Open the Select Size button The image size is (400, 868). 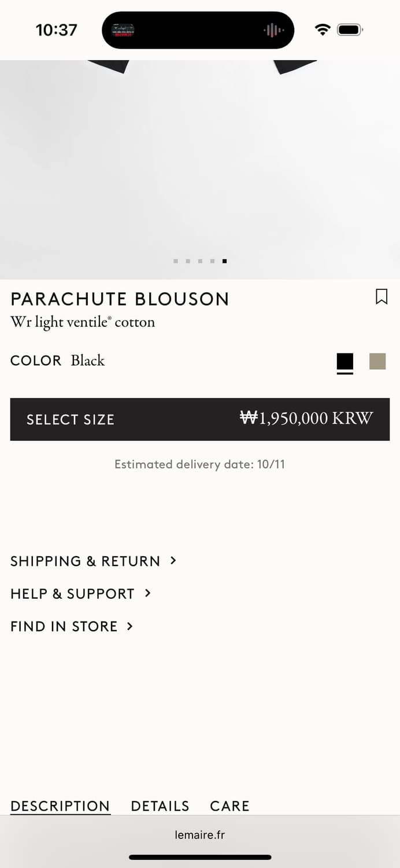(x=199, y=419)
